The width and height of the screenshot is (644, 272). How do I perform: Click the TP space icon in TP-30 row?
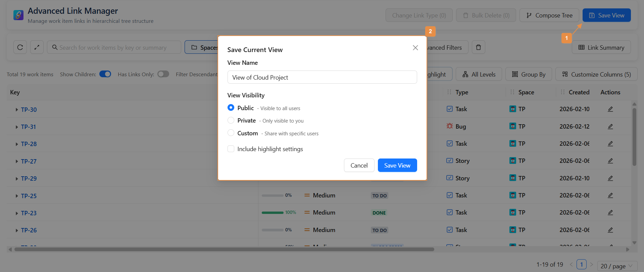click(x=513, y=109)
